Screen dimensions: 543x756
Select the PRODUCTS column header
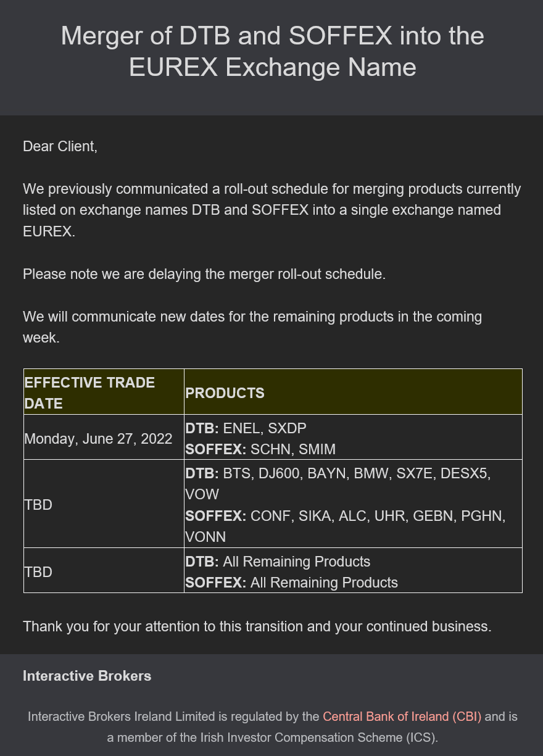tap(225, 393)
